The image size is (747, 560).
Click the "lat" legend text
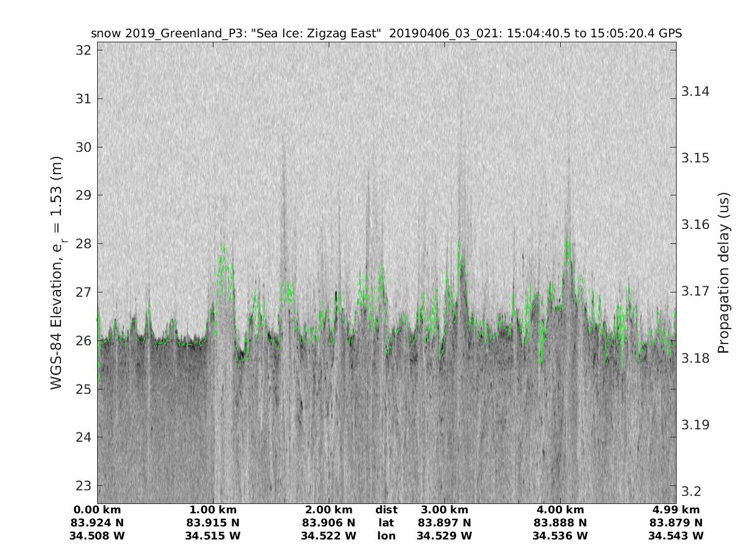pyautogui.click(x=387, y=523)
